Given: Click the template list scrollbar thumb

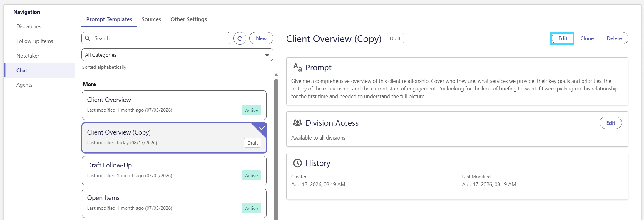Looking at the screenshot, I should point(276,149).
